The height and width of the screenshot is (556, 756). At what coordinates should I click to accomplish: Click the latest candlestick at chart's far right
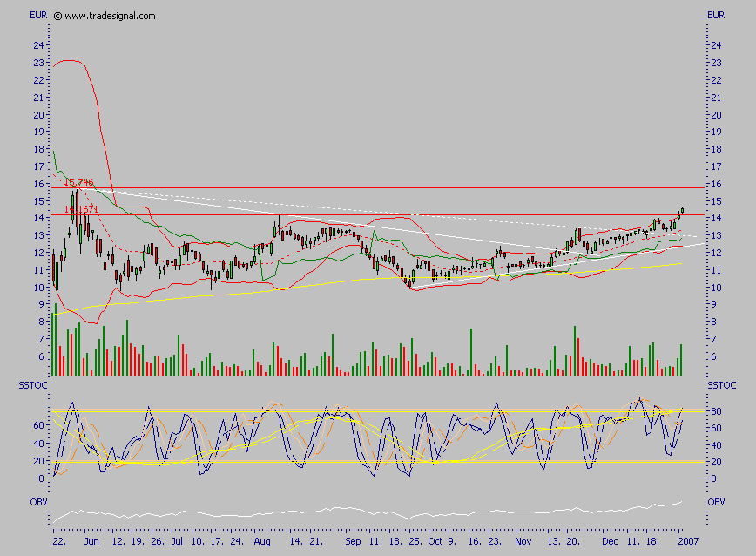pos(682,210)
